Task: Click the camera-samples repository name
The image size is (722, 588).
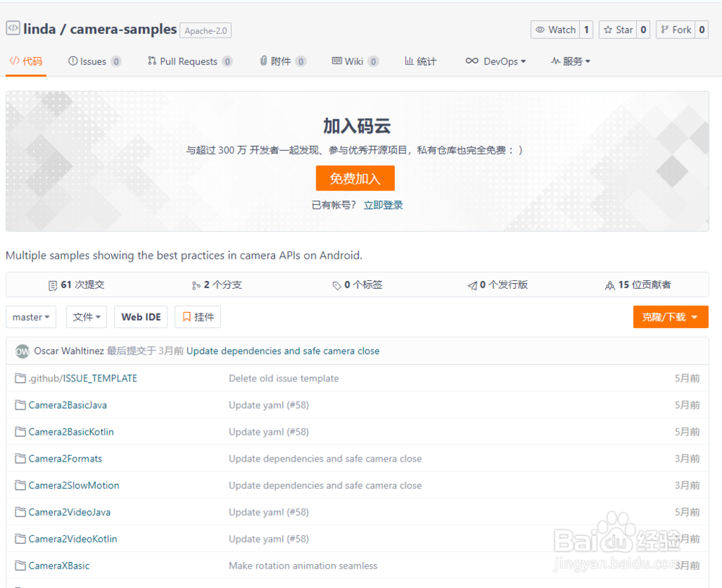Action: pyautogui.click(x=123, y=29)
